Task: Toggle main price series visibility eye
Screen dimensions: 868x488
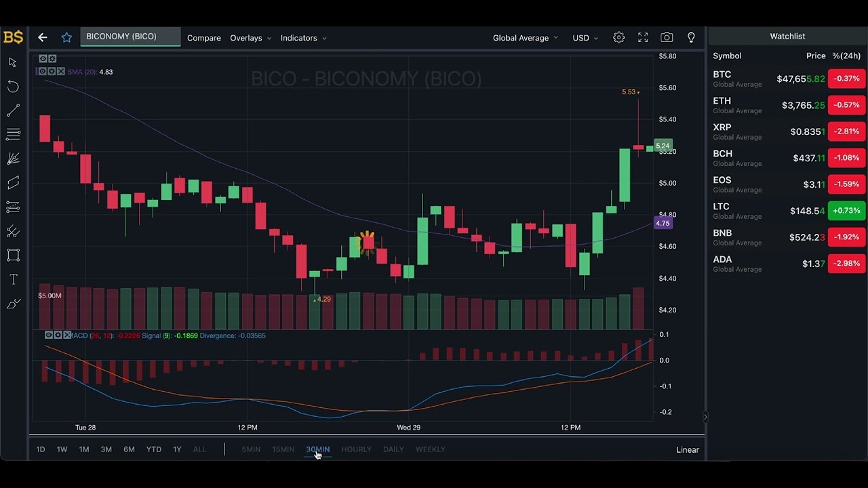Action: click(x=43, y=59)
